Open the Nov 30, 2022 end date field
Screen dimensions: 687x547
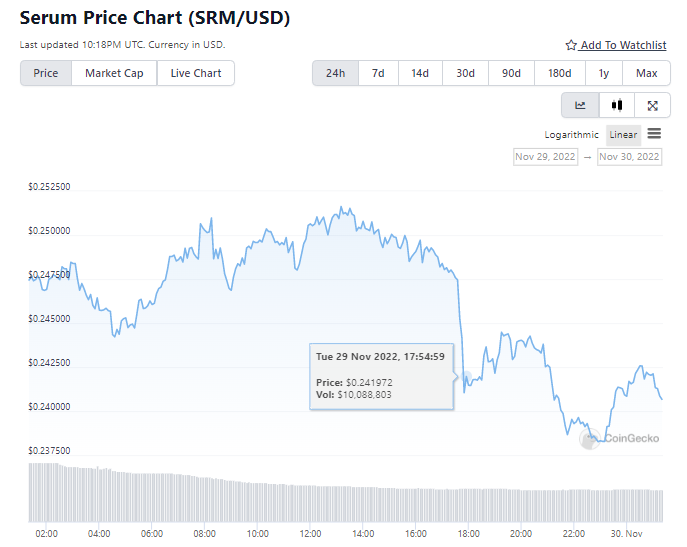pyautogui.click(x=629, y=157)
